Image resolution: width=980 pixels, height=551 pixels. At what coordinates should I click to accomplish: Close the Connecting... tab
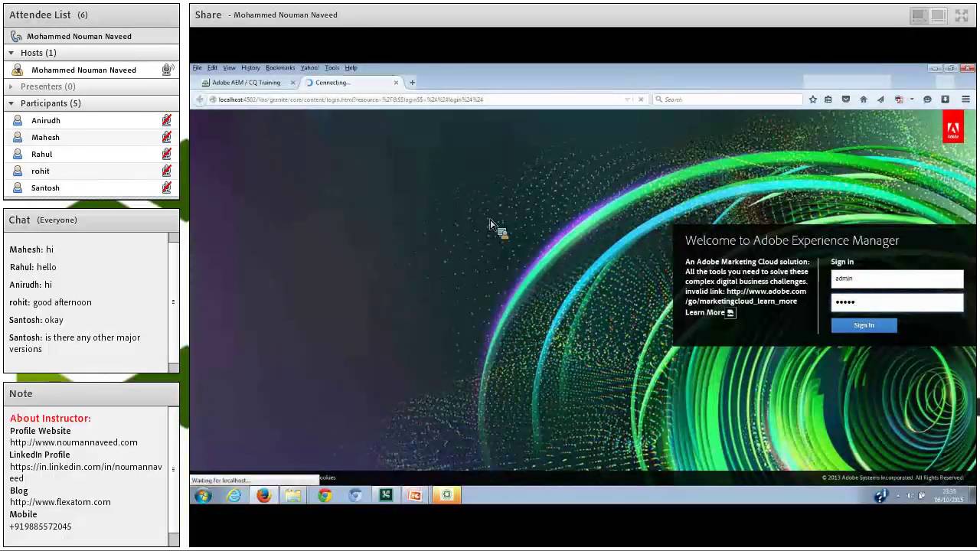click(x=396, y=83)
